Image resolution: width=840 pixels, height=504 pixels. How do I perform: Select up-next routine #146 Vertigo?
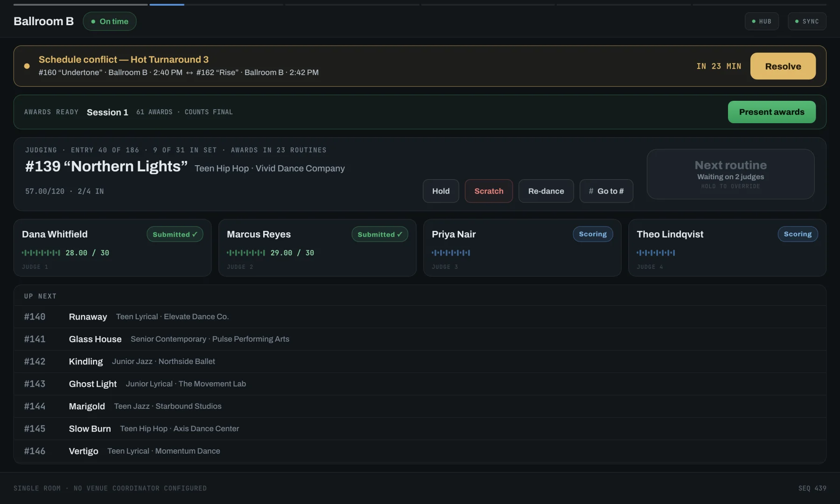coord(420,451)
